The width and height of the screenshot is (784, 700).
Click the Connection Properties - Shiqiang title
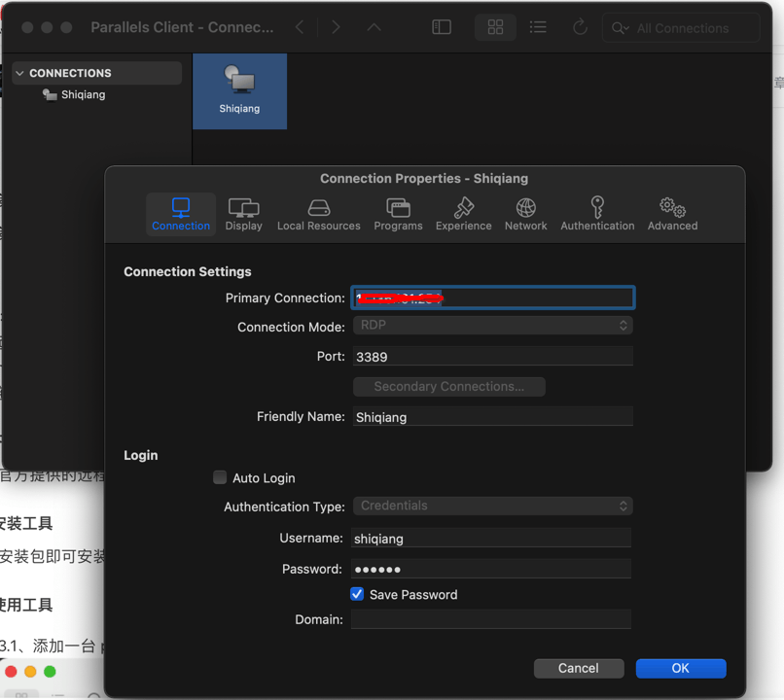424,178
